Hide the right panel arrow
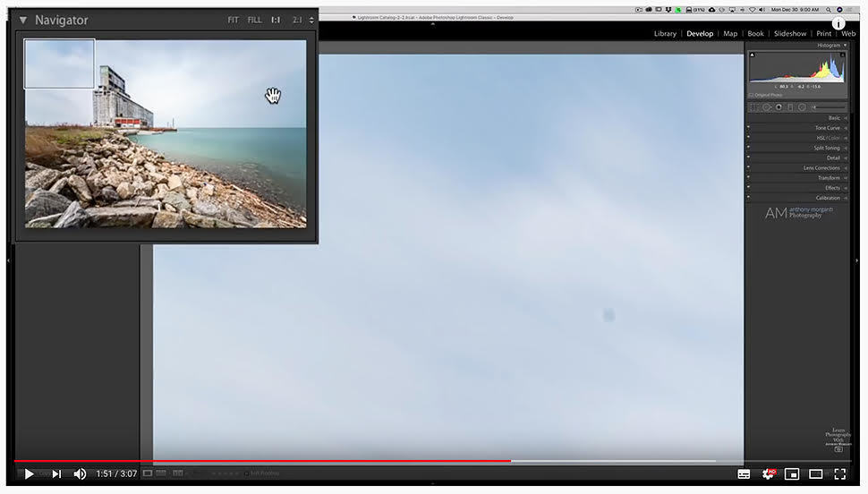Image resolution: width=868 pixels, height=494 pixels. point(857,260)
